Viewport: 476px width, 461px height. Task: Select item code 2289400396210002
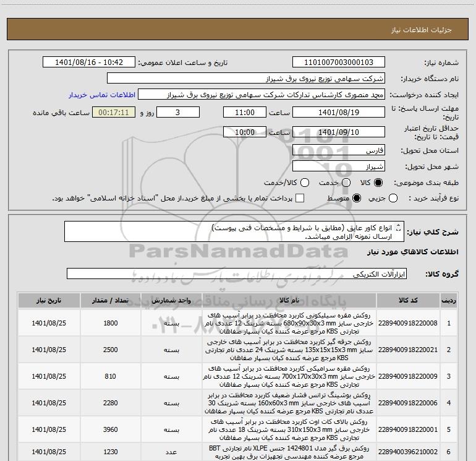408,452
